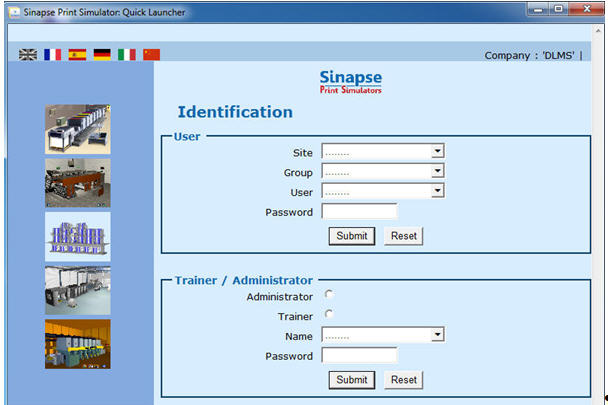
Task: Choose Spanish with the Spain flag
Action: [78, 55]
